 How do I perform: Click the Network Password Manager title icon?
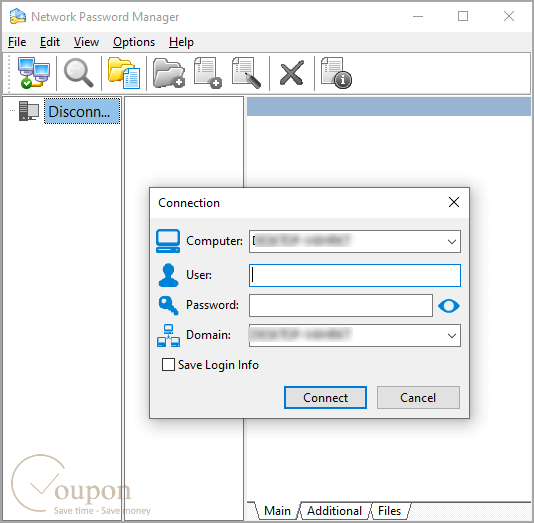pos(18,16)
